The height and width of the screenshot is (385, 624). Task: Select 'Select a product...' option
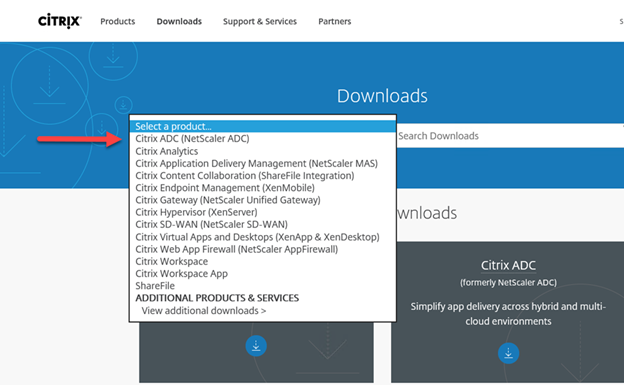(x=263, y=126)
